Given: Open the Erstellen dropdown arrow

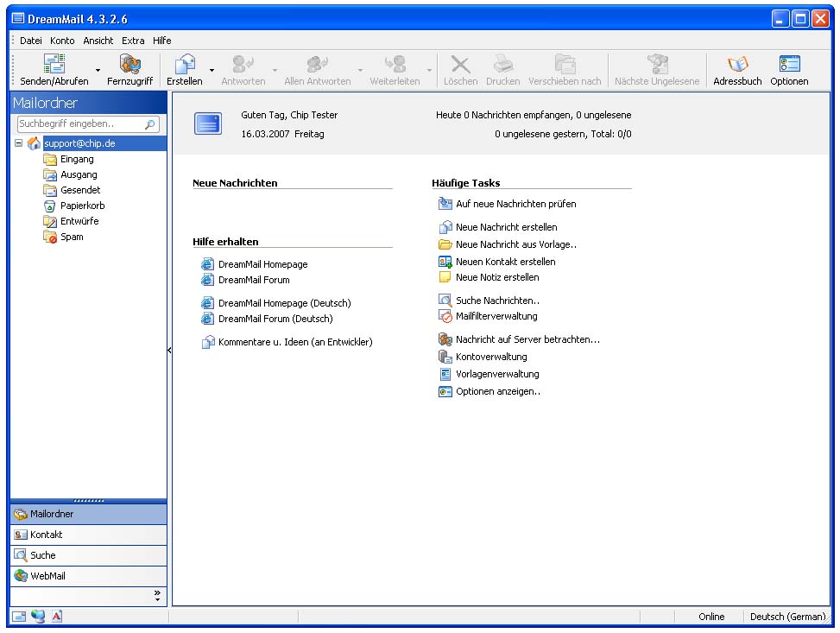Looking at the screenshot, I should (x=212, y=70).
